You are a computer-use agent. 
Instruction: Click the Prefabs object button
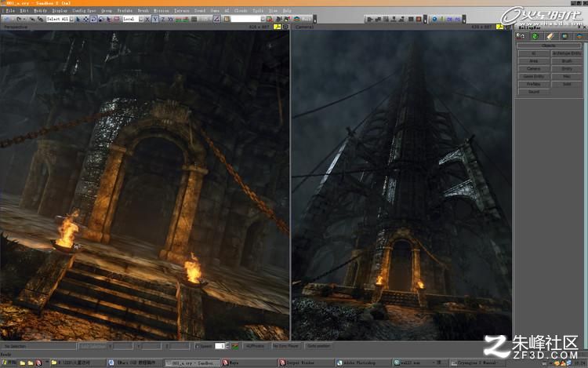click(534, 84)
